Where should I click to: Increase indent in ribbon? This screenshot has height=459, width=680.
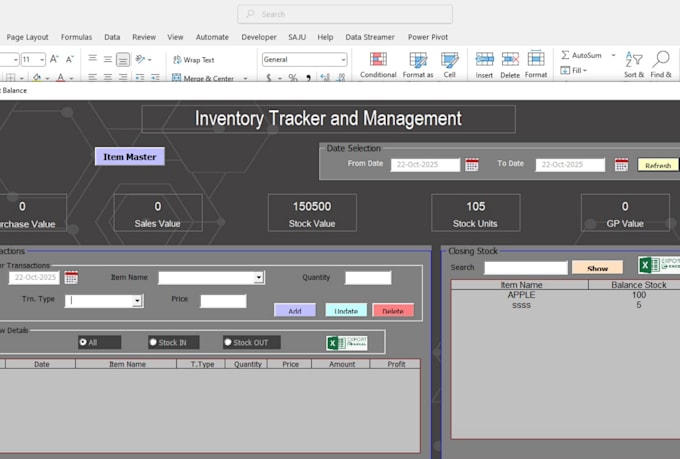(x=155, y=77)
